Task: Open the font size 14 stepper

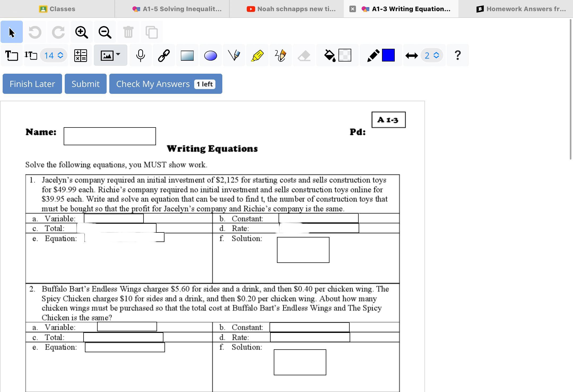Action: tap(54, 55)
